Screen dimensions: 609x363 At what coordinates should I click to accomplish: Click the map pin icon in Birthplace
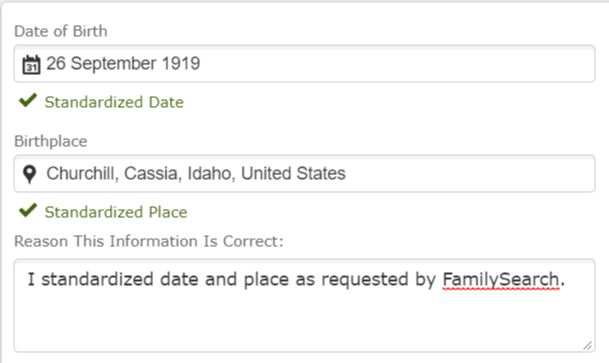pyautogui.click(x=30, y=174)
